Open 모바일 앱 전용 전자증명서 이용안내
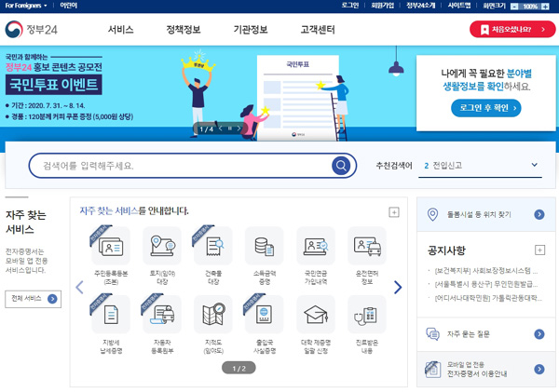 click(x=486, y=370)
